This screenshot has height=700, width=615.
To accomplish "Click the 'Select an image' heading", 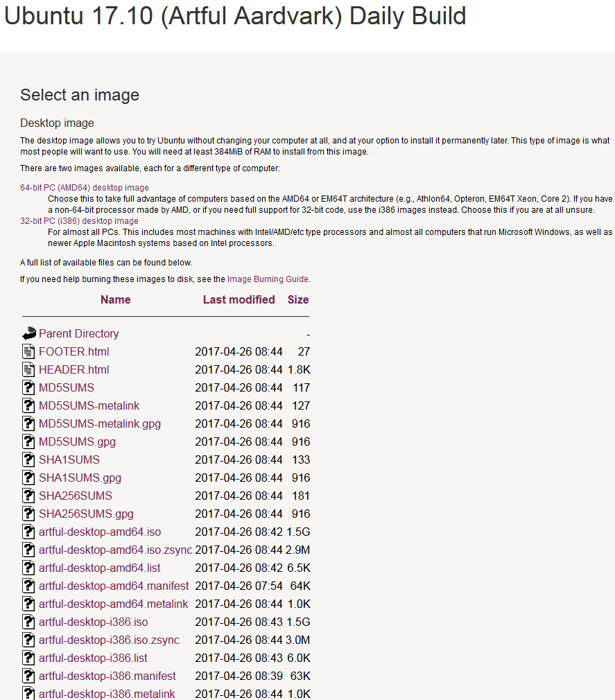I will [x=80, y=95].
